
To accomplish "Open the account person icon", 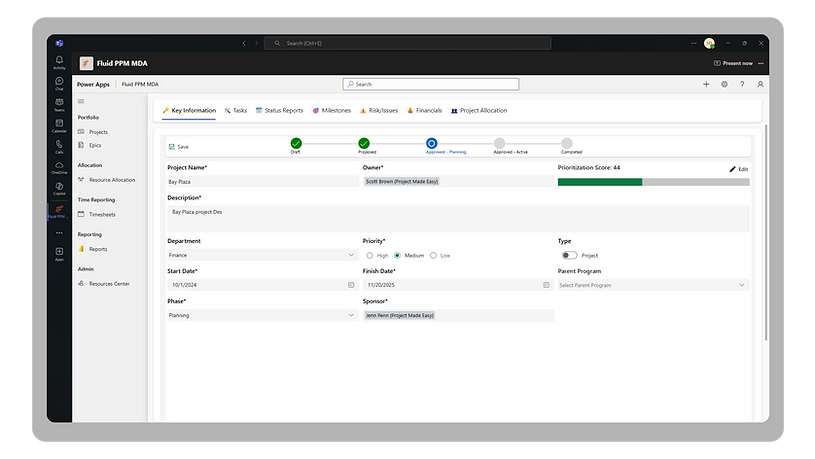I will (760, 84).
